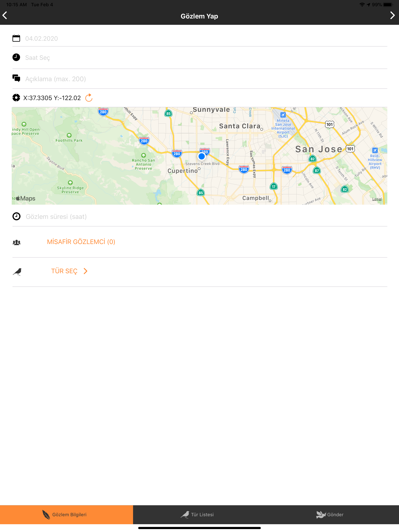Open MİSAFİR GÖZLEMCİ (0)
The height and width of the screenshot is (532, 399).
[x=81, y=242]
